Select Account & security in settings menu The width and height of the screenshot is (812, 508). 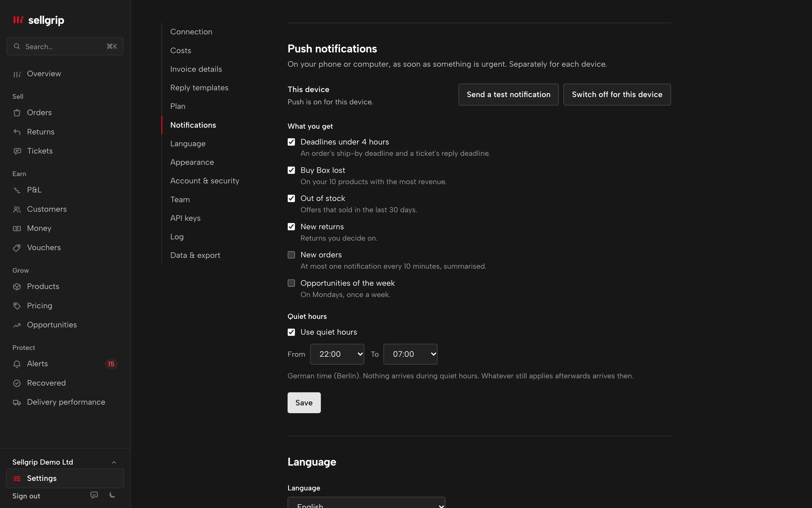205,181
